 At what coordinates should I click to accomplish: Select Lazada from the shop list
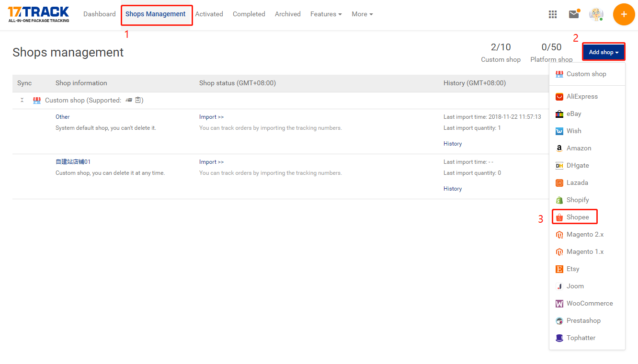[x=587, y=183]
